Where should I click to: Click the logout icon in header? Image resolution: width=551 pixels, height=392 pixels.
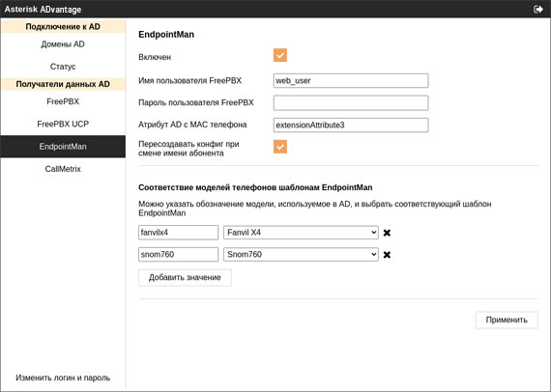point(538,9)
